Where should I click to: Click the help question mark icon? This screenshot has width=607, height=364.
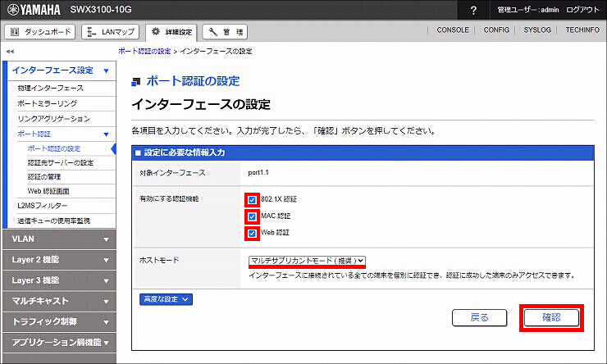coord(473,10)
